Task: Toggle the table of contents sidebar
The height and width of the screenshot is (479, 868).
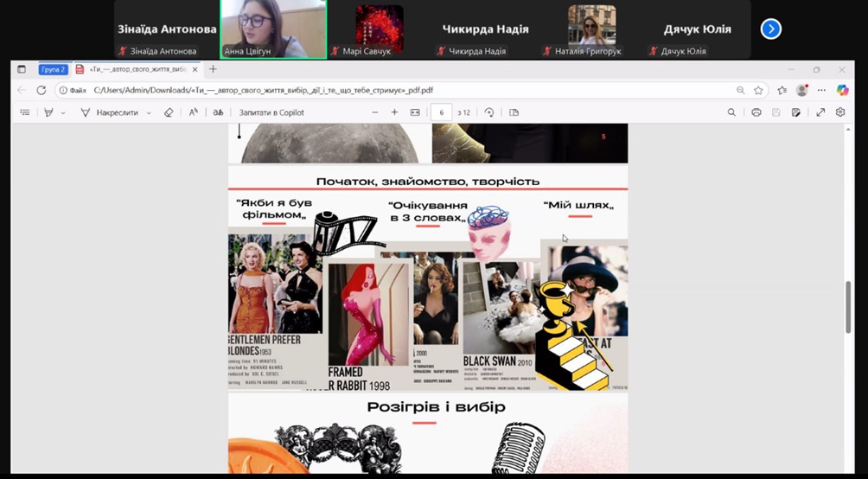Action: coord(24,112)
